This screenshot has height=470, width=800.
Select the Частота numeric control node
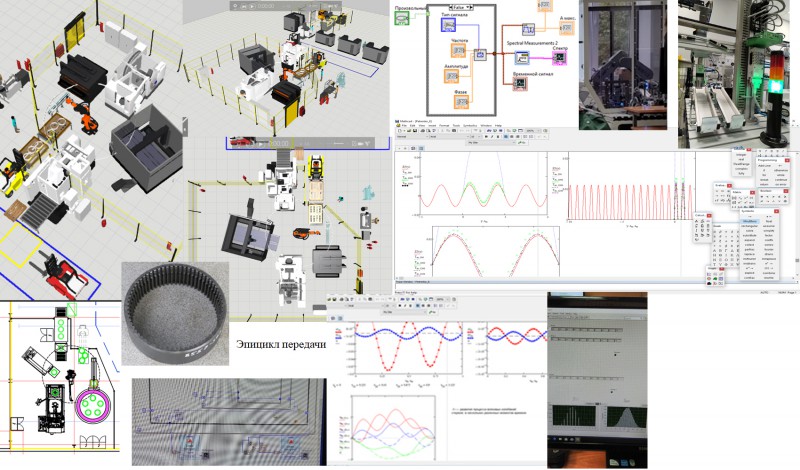(458, 51)
